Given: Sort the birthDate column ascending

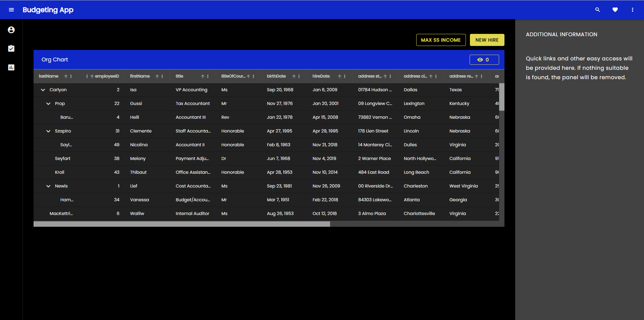Looking at the screenshot, I should tap(293, 76).
